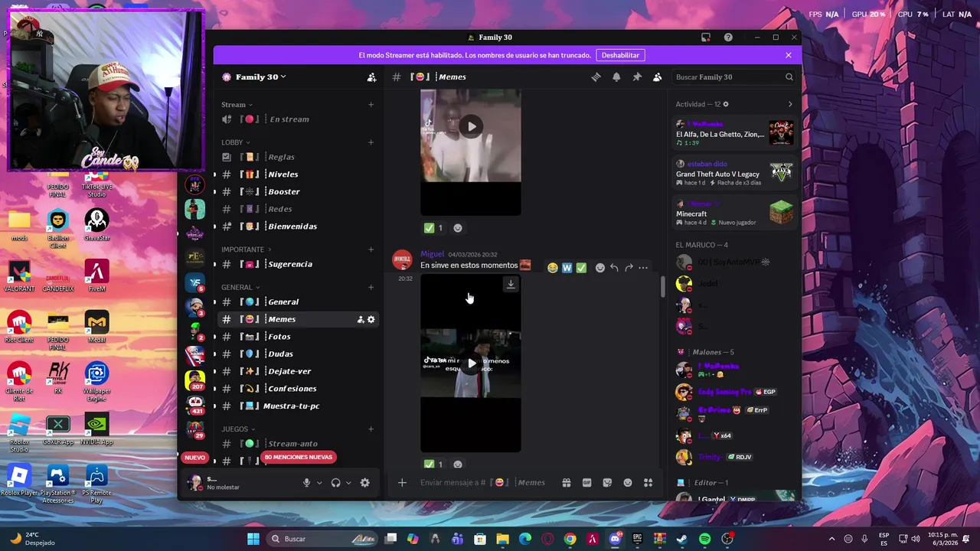Collapse the JUEGOS category

237,429
